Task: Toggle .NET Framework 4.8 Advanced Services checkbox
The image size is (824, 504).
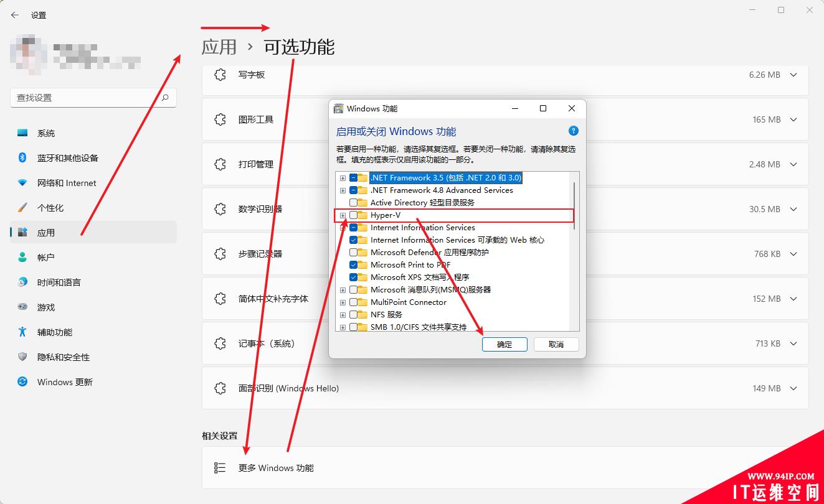Action: (354, 190)
